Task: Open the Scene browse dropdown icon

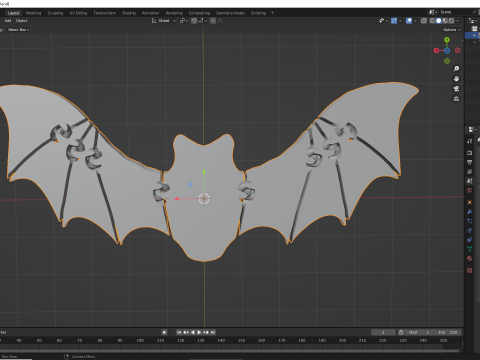Action: click(x=433, y=12)
